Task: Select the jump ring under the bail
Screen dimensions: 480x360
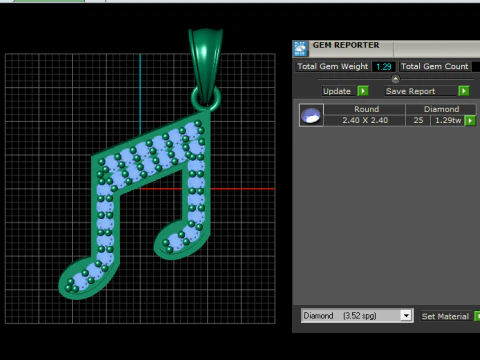Action: (206, 99)
